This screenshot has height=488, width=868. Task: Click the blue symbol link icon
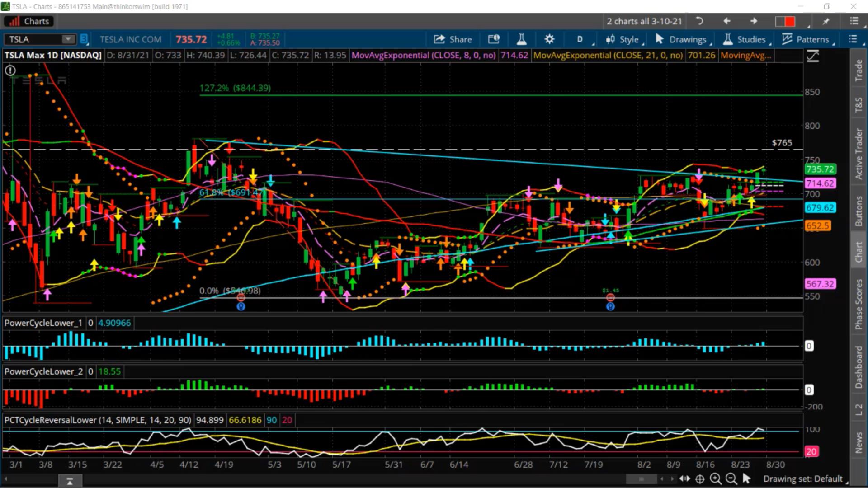84,39
